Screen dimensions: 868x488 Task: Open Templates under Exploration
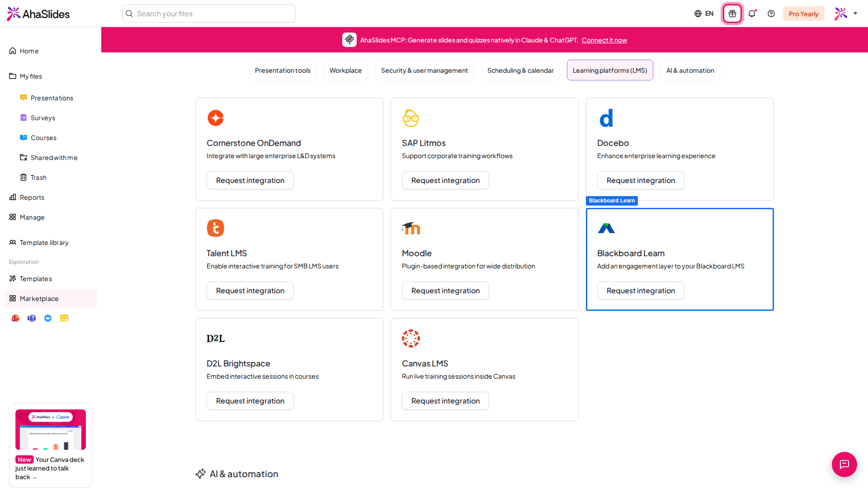click(x=51, y=278)
